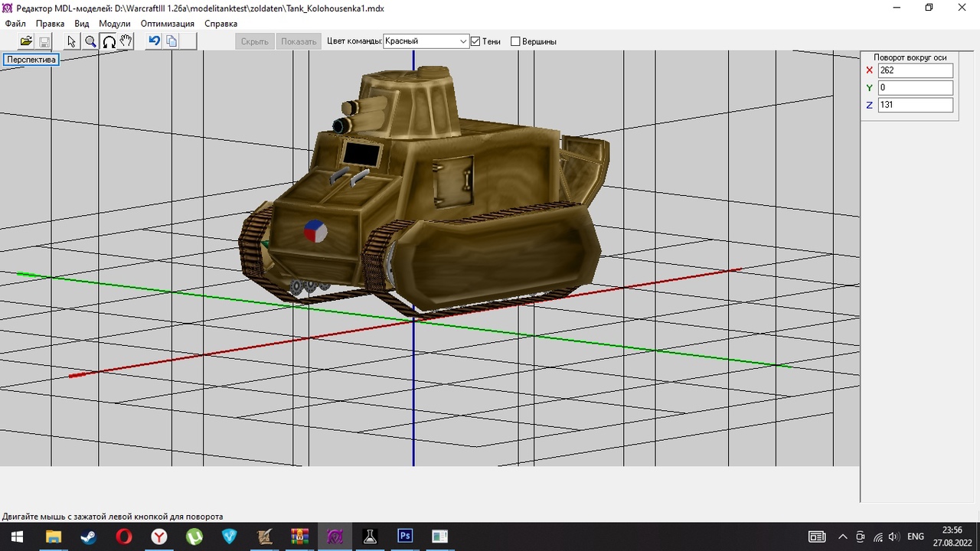
Task: Click the Перспектива view button
Action: coord(31,60)
